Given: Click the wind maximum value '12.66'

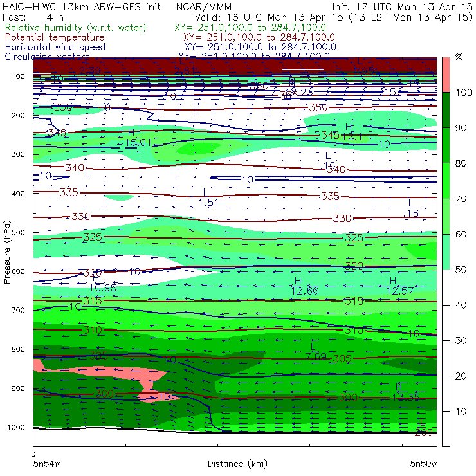Looking at the screenshot, I should (305, 291).
